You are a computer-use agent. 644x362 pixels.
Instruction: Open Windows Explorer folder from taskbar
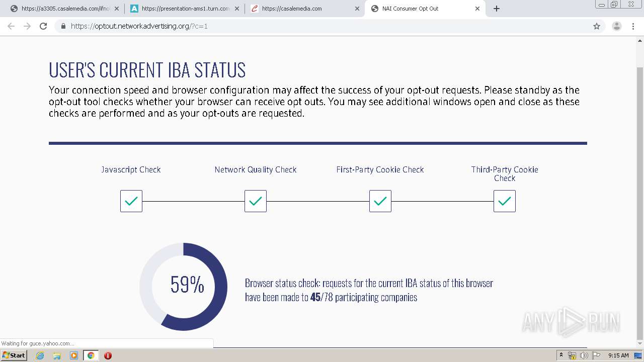coord(57,355)
